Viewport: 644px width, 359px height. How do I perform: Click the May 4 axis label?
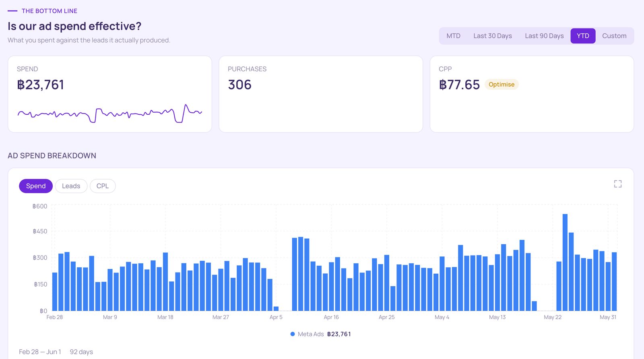pyautogui.click(x=442, y=317)
